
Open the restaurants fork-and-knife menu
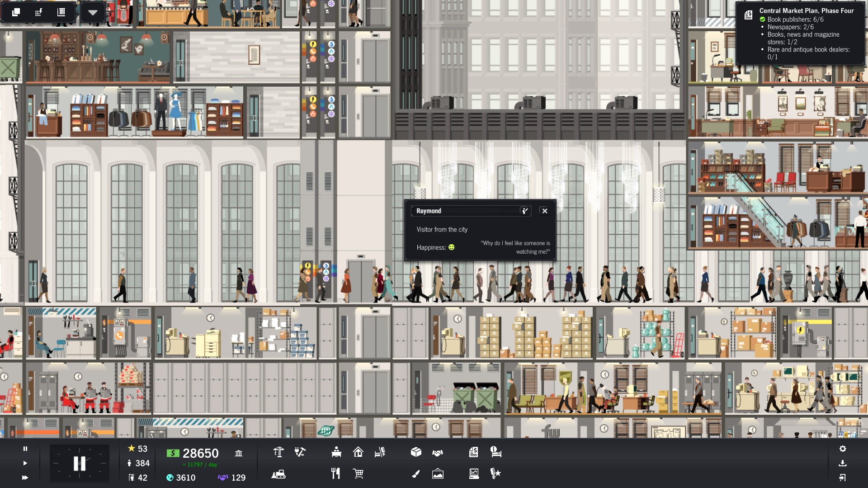[336, 474]
